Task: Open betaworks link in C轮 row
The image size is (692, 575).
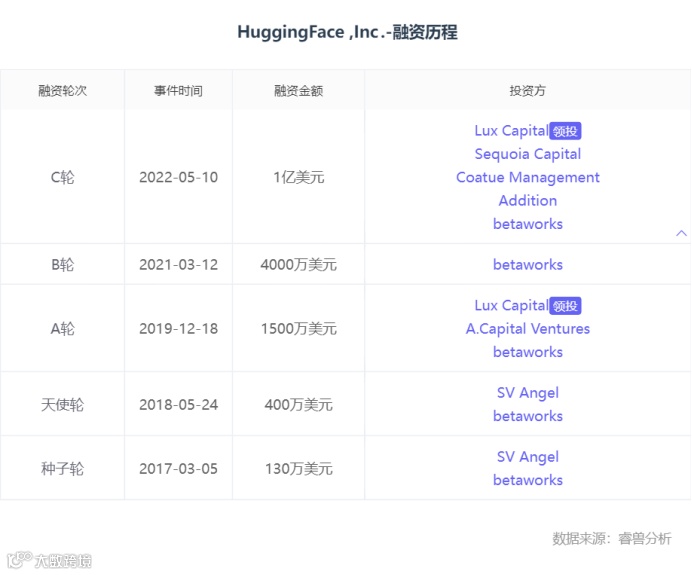Action: (x=527, y=224)
